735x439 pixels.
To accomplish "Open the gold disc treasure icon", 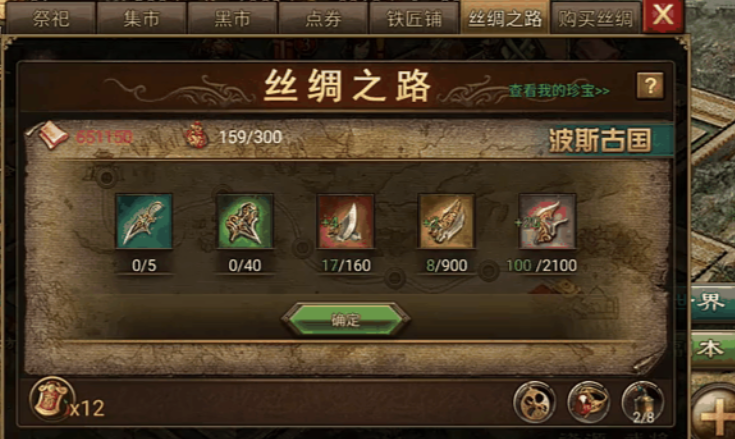I will point(534,402).
